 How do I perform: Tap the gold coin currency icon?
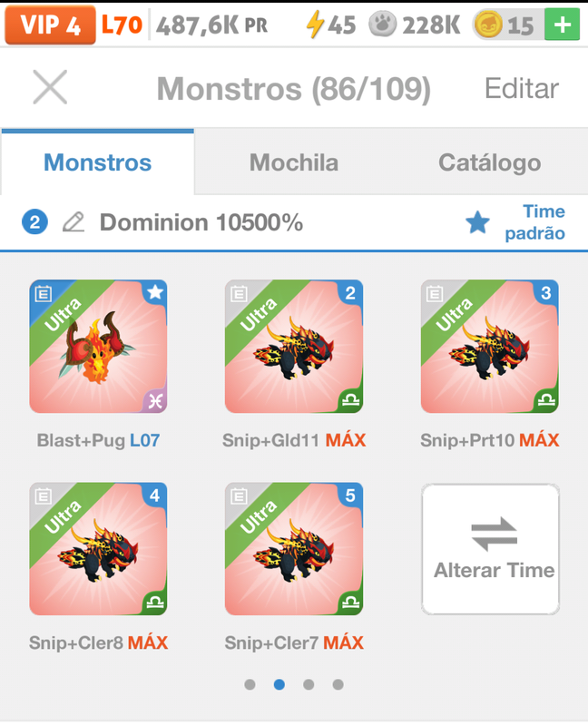[x=488, y=25]
